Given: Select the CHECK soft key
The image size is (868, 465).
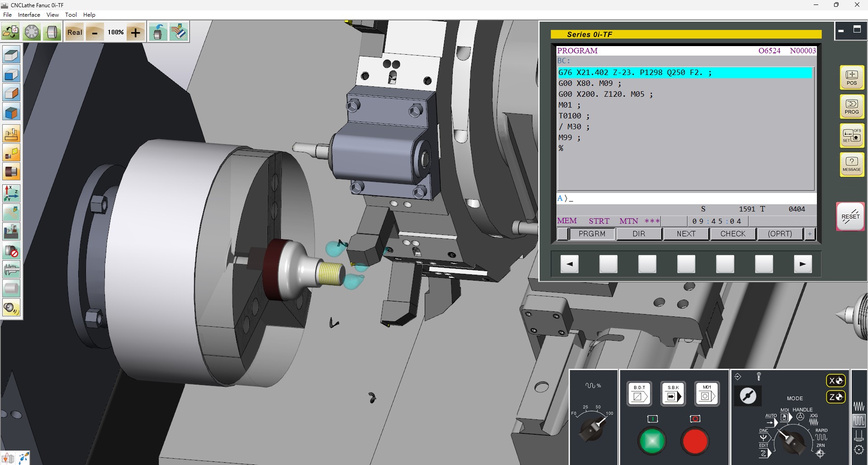Looking at the screenshot, I should (x=733, y=234).
